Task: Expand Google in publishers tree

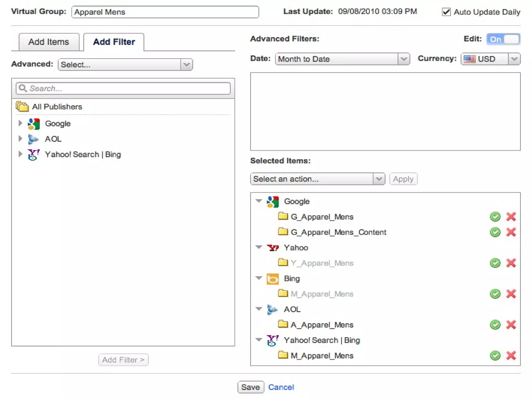Action: (20, 123)
